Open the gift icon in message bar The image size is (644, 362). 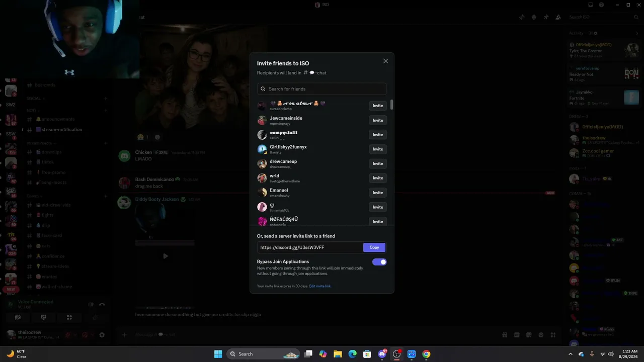click(x=505, y=335)
